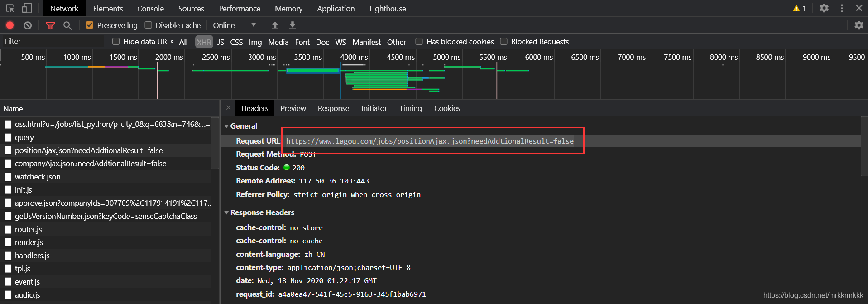Screen dimensions: 868x304
Task: Toggle the device toolbar icon
Action: 27,8
